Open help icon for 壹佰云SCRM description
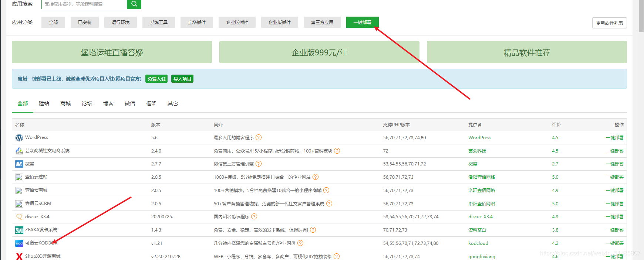The height and width of the screenshot is (260, 644). 329,203
